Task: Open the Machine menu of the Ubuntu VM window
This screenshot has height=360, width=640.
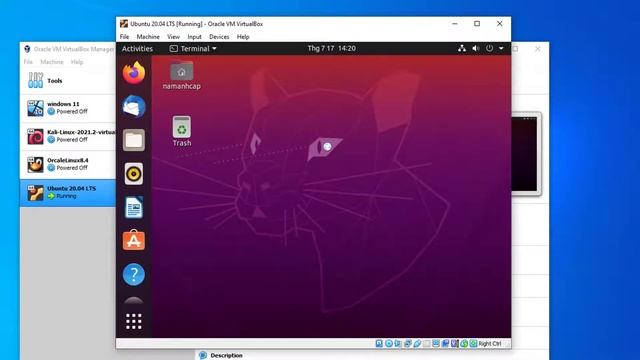Action: 148,37
